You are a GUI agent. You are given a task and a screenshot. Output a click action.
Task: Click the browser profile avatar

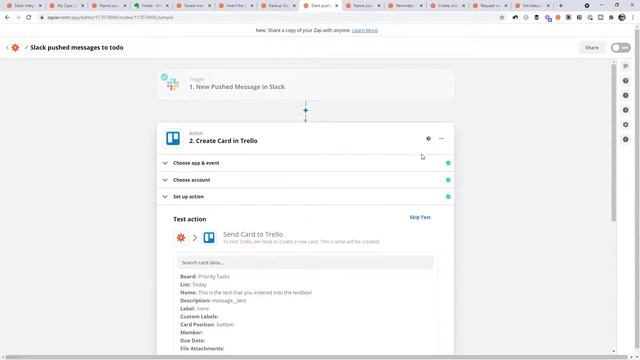622,18
